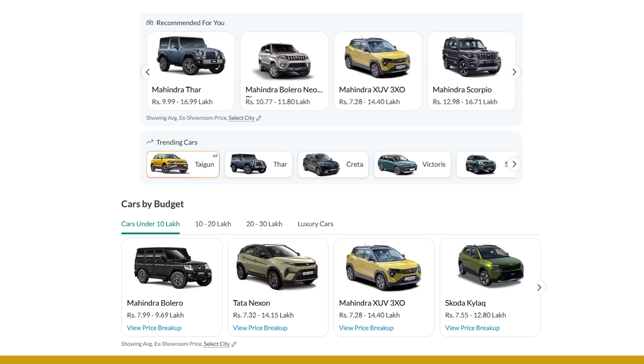Click the right arrow in Cars by Budget carousel
Image resolution: width=644 pixels, height=364 pixels.
[539, 288]
